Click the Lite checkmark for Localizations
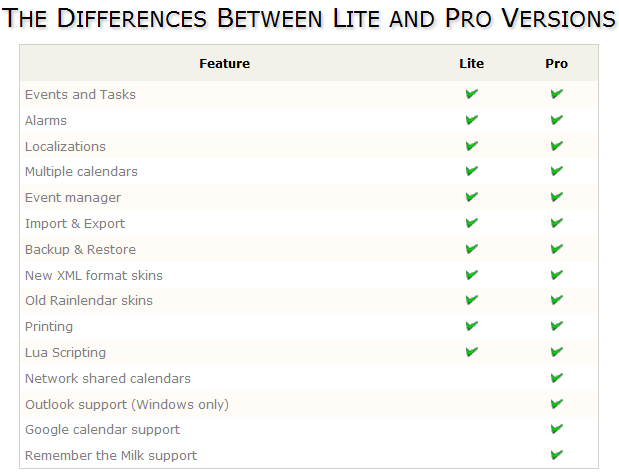619x474 pixels. pos(471,146)
